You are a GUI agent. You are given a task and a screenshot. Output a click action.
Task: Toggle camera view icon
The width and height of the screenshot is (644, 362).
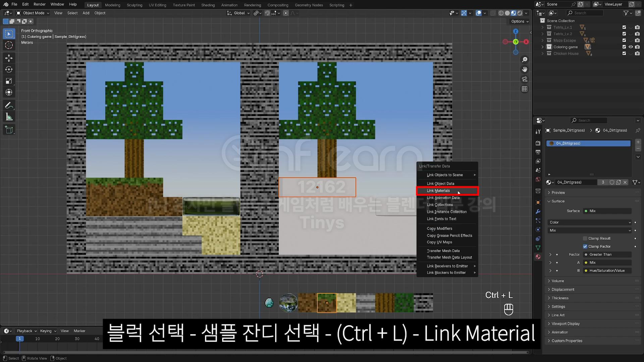[x=525, y=79]
